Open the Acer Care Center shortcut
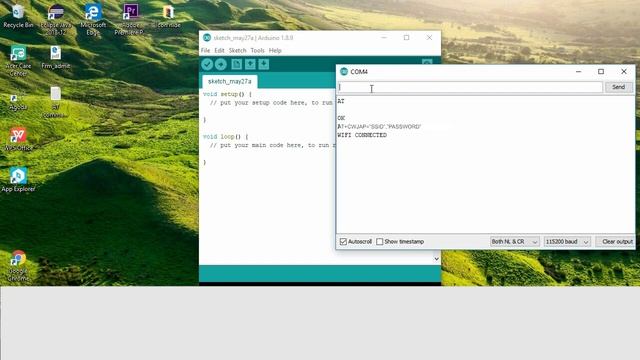The image size is (640, 360). [x=18, y=61]
